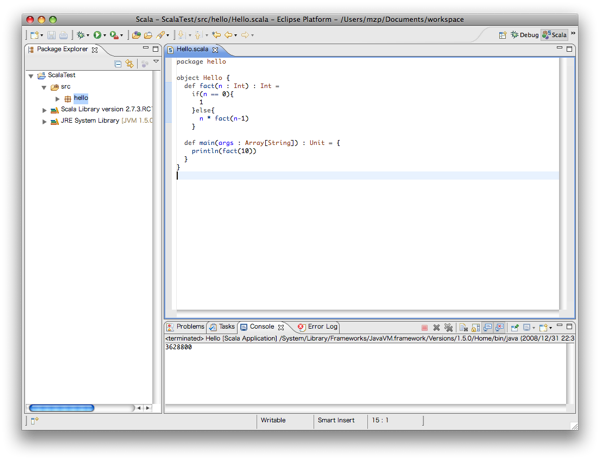Switch to the Scala perspective

point(554,35)
